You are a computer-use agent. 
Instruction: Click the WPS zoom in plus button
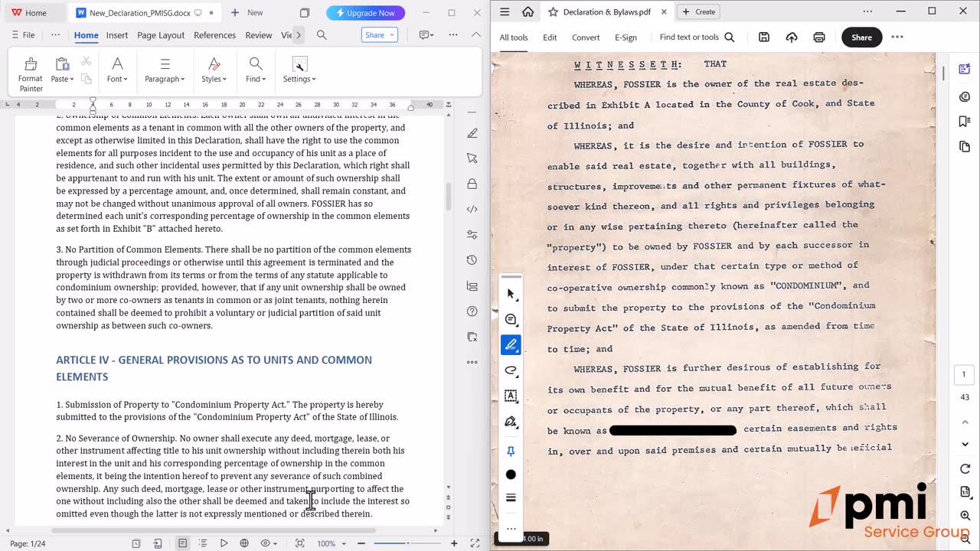(454, 543)
